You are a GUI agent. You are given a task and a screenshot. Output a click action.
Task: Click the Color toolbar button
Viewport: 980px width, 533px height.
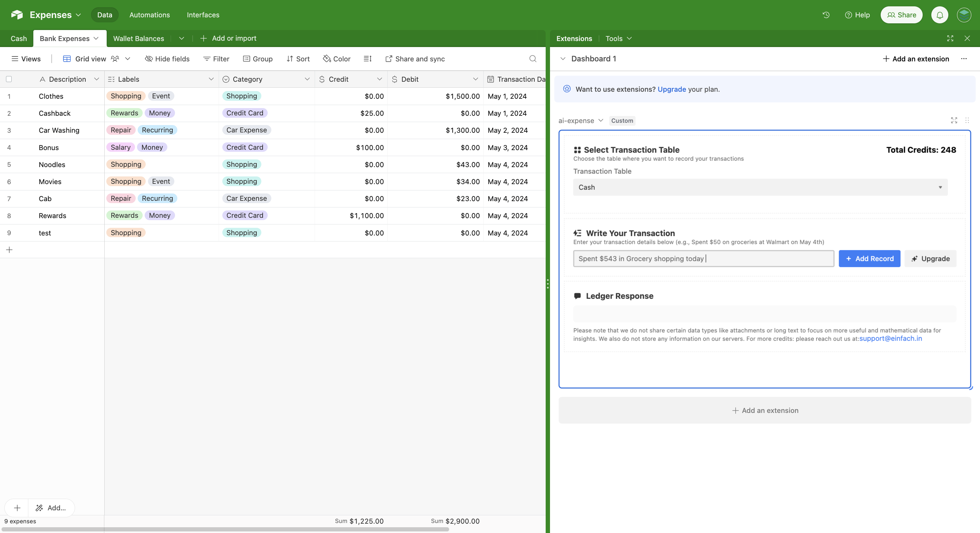(337, 59)
